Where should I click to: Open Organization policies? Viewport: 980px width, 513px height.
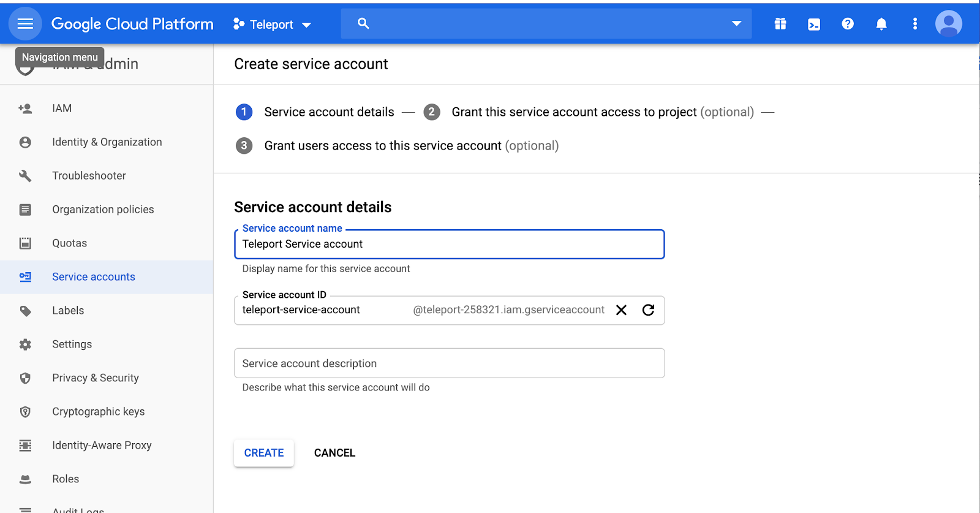(103, 210)
